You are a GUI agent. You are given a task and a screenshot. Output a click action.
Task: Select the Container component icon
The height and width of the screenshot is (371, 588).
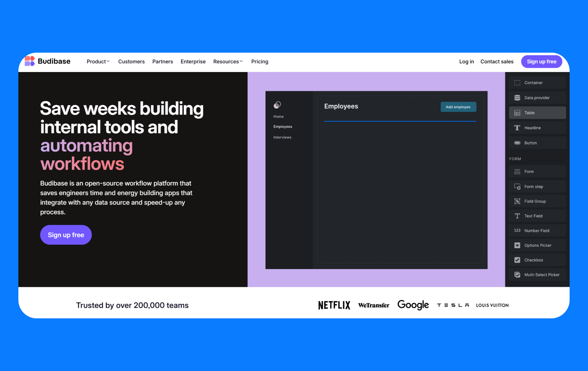tap(517, 83)
